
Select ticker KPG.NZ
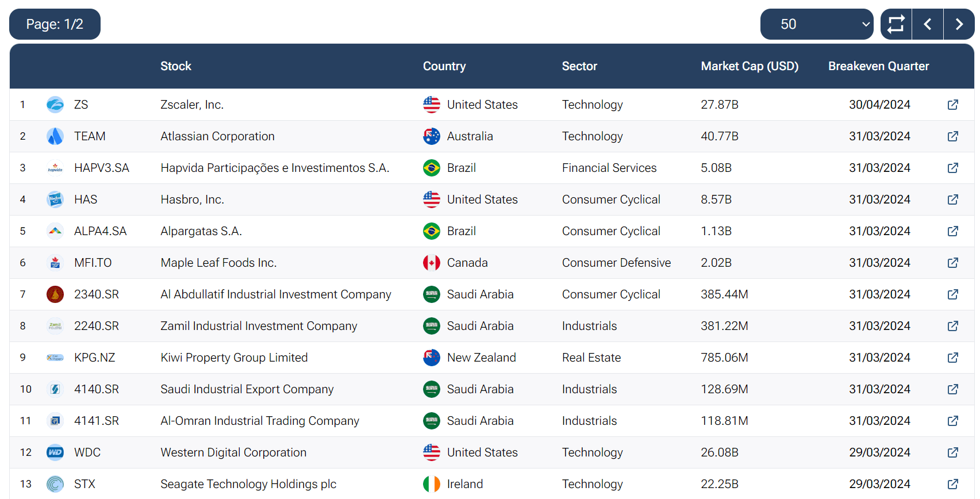pos(95,358)
